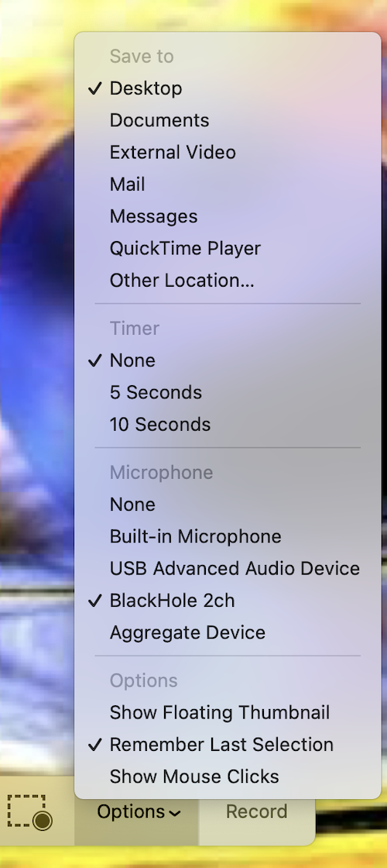The width and height of the screenshot is (387, 868).
Task: Select Mail as save destination
Action: pyautogui.click(x=228, y=184)
